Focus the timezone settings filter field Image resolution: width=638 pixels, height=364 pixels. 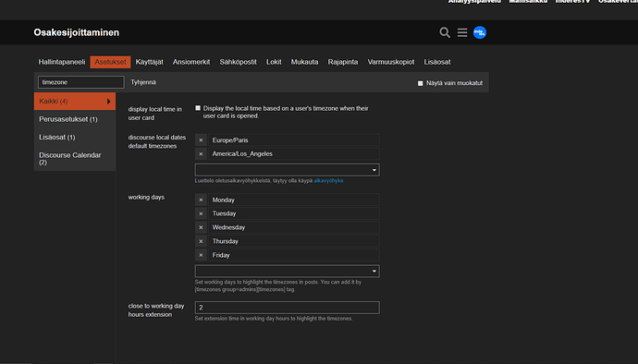[81, 82]
